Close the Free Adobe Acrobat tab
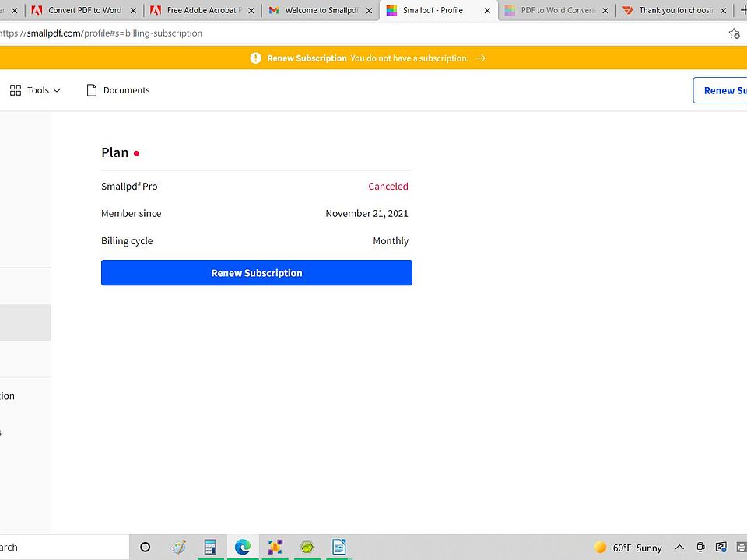This screenshot has width=747, height=560. (x=251, y=10)
